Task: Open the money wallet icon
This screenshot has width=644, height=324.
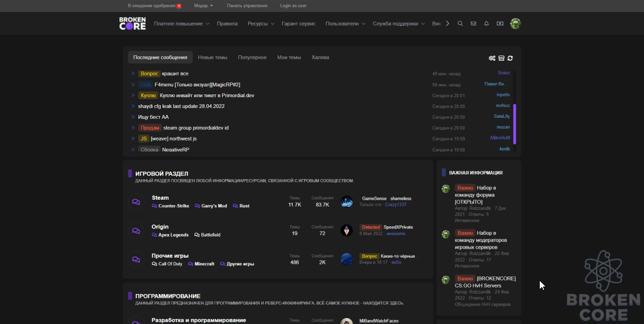Action: point(500,24)
